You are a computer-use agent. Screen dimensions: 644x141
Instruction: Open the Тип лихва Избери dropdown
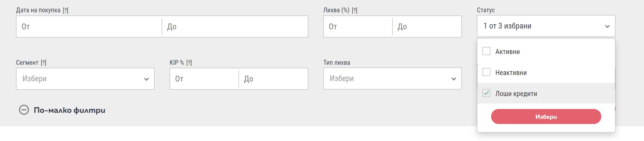(x=387, y=78)
